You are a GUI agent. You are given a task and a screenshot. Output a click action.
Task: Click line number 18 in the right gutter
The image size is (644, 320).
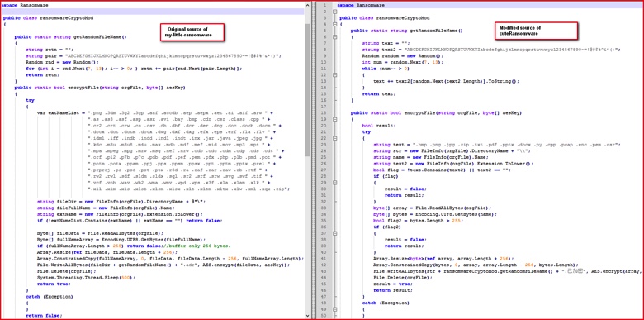pos(324,112)
